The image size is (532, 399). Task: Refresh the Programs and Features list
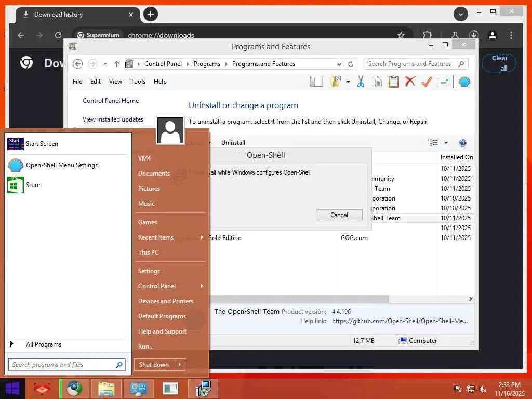(351, 64)
